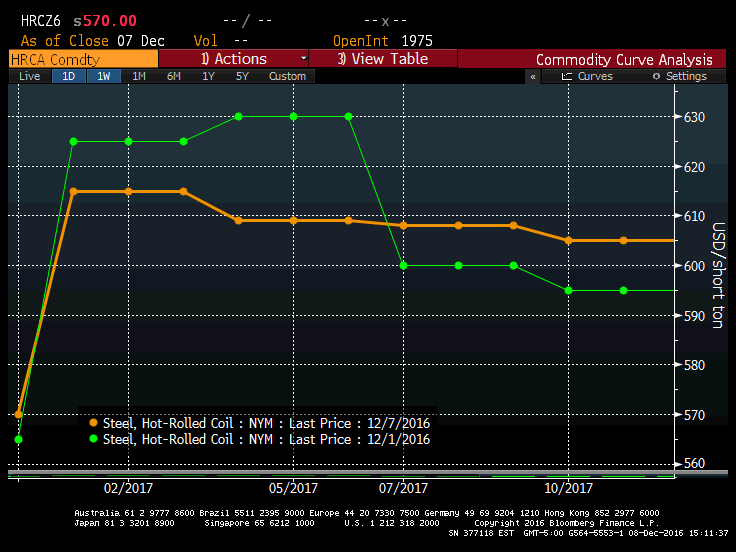The width and height of the screenshot is (736, 552).
Task: Click the orange data point at 570
Action: pos(19,414)
